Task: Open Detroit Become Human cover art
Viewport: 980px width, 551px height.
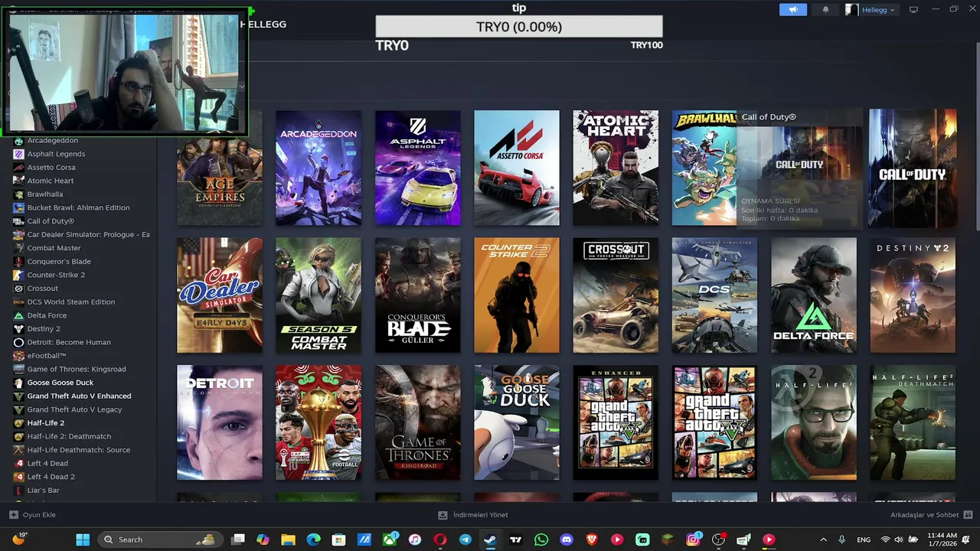Action: tap(220, 422)
